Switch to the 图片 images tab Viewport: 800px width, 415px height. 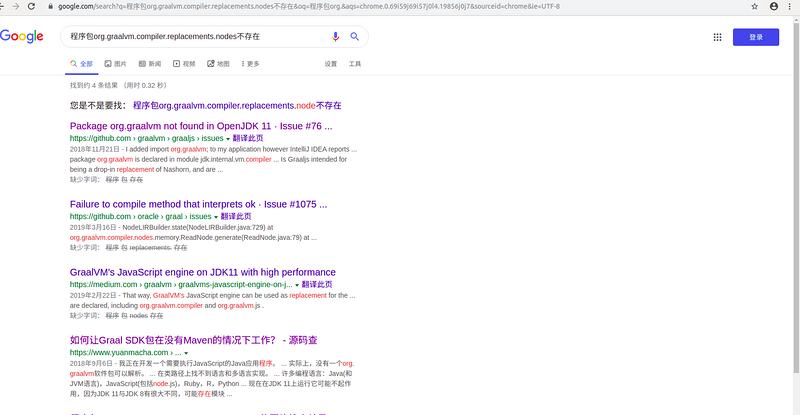(115, 64)
